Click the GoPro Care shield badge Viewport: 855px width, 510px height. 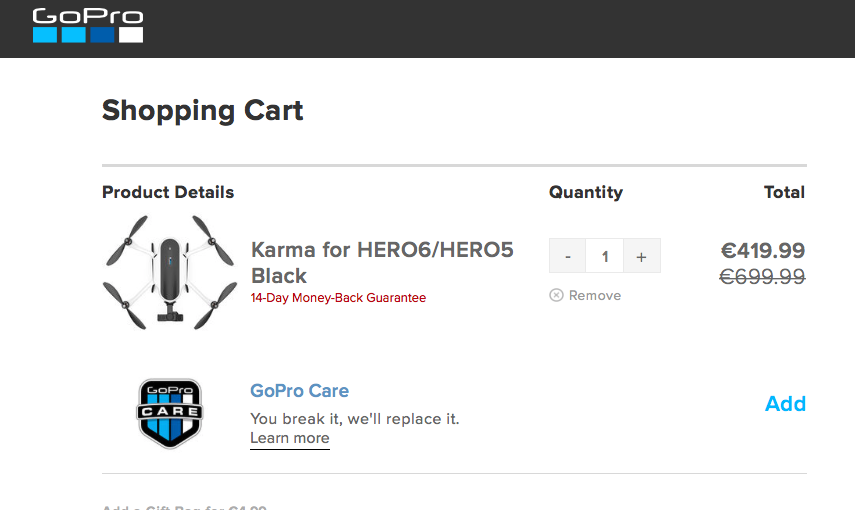click(170, 413)
